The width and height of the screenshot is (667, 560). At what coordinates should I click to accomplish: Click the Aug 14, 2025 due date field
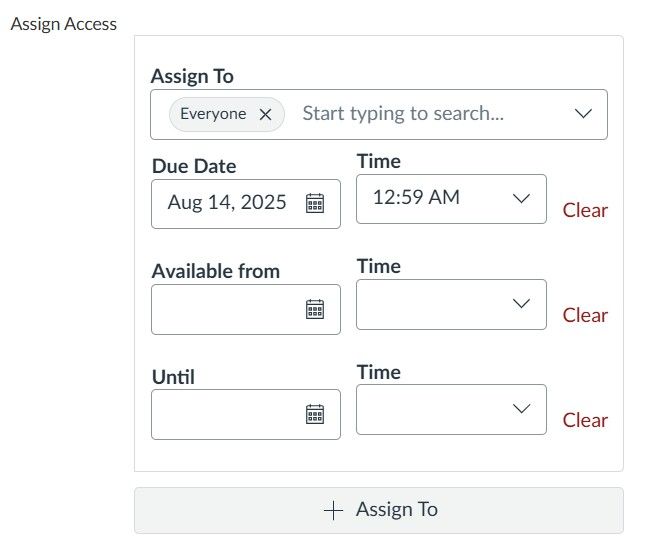(246, 204)
